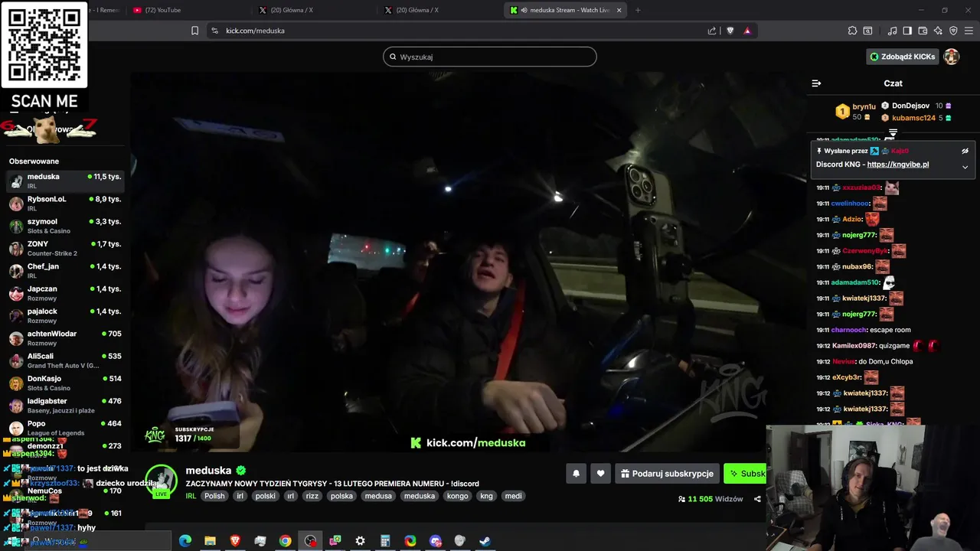
Task: Open the Brave Wallet icon
Action: click(x=923, y=31)
